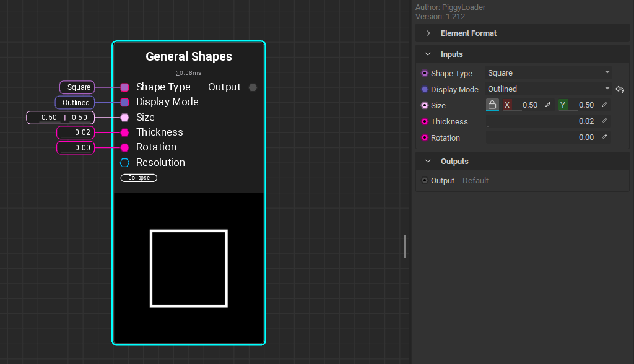The image size is (634, 364).
Task: Open the Shape Type dropdown in the details panel
Action: click(548, 73)
